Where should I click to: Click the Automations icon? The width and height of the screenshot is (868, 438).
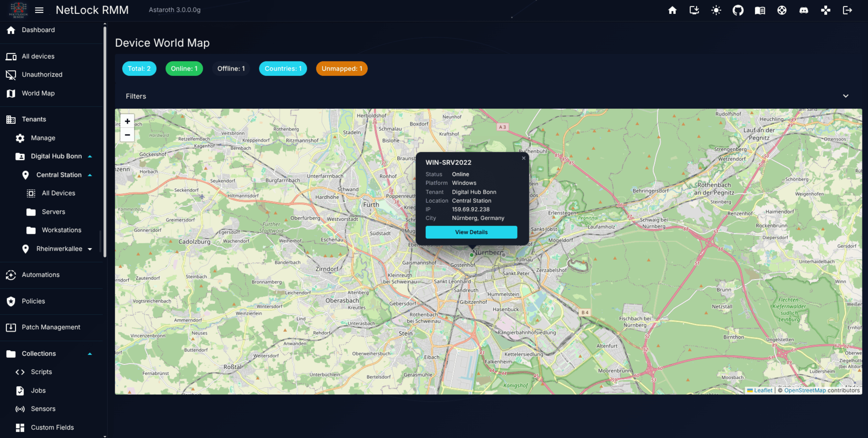pyautogui.click(x=11, y=275)
